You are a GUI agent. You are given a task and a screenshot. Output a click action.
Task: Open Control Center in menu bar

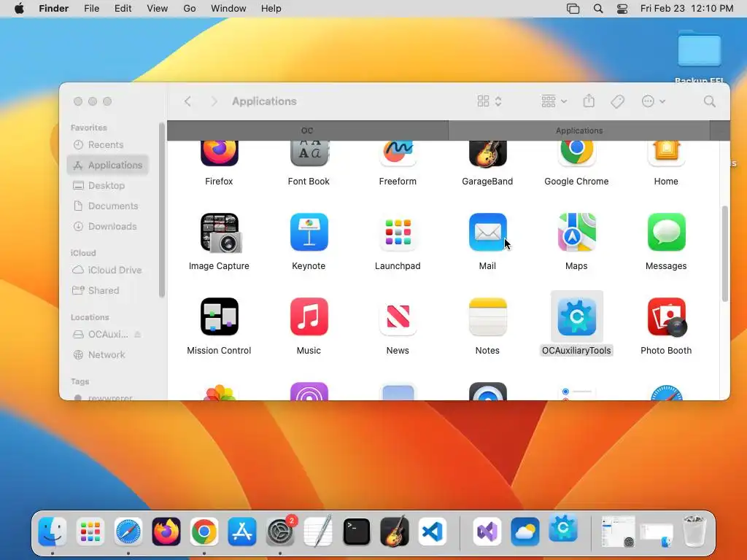coord(622,9)
